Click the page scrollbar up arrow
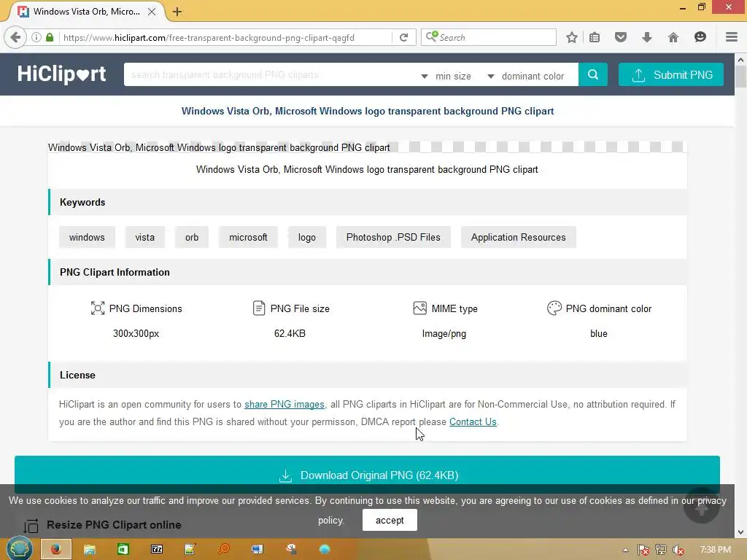The width and height of the screenshot is (747, 560). pos(740,60)
